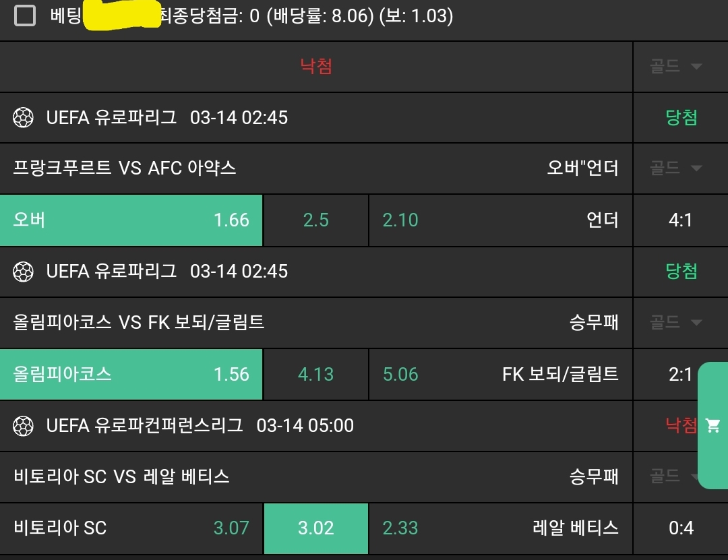Screen dimensions: 728x560
Task: Click soccer ball icon for Frankfurt match
Action: point(24,118)
